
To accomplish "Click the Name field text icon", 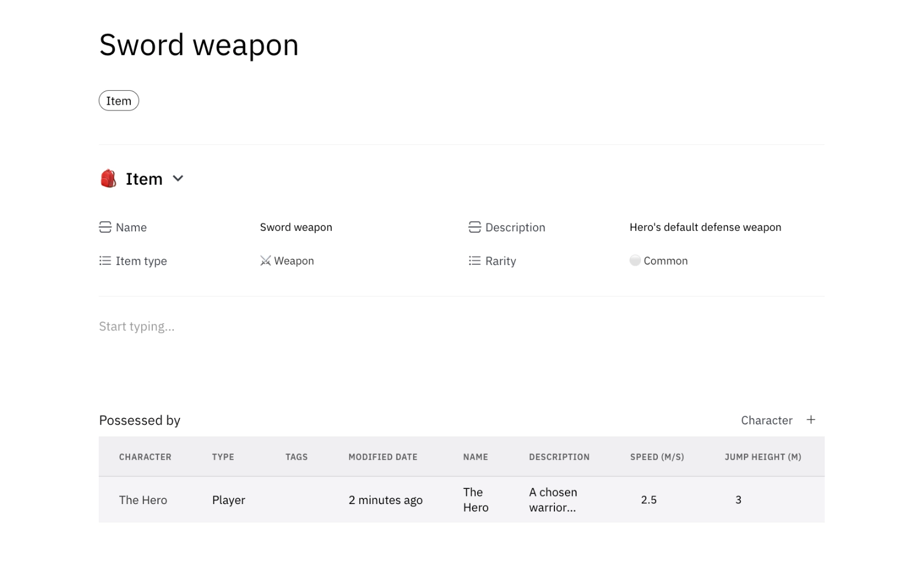I will 105,227.
